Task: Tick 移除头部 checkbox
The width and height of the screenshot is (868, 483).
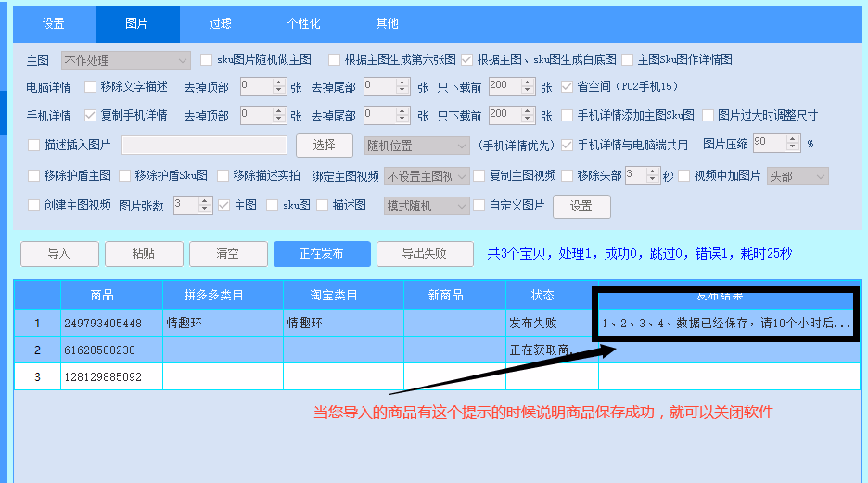Action: (567, 175)
